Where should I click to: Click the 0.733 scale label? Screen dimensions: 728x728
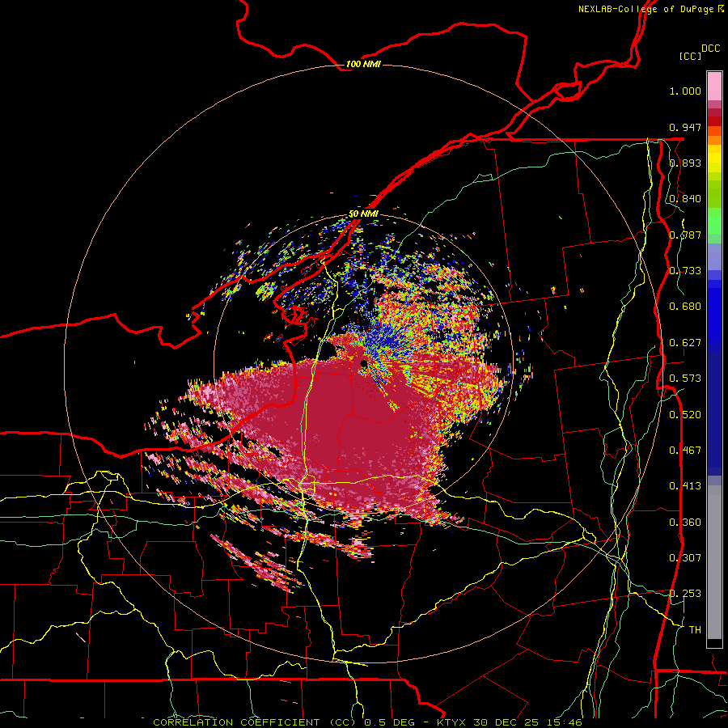pyautogui.click(x=685, y=271)
